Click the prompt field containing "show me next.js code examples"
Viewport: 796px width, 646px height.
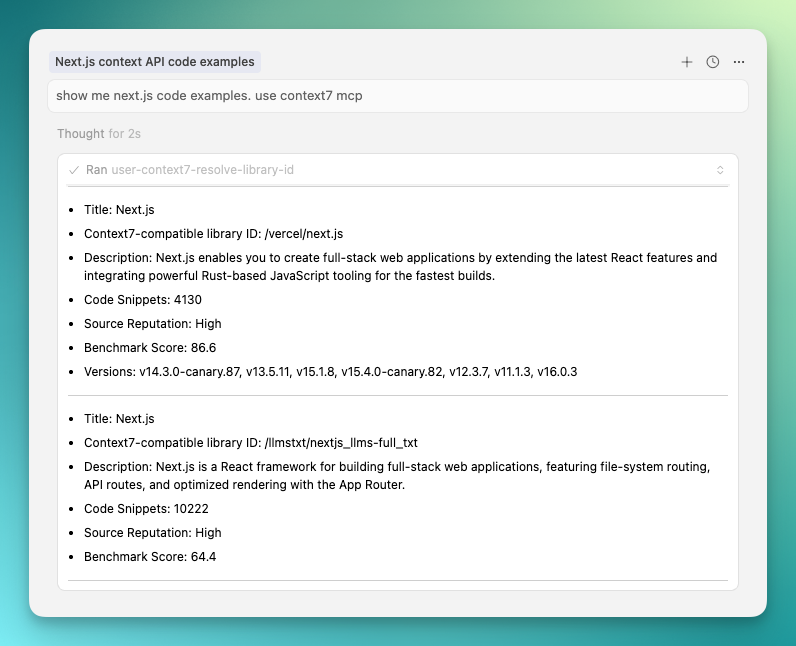click(397, 96)
